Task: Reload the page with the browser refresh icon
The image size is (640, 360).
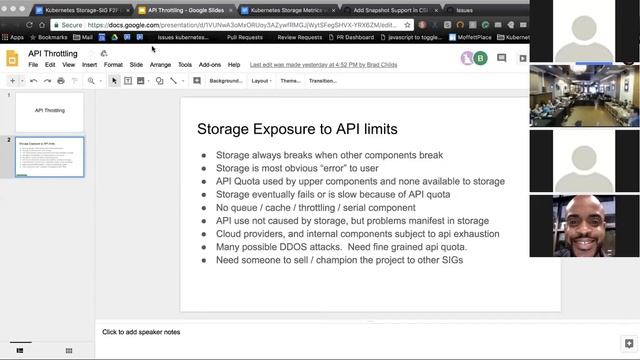Action: (29, 25)
